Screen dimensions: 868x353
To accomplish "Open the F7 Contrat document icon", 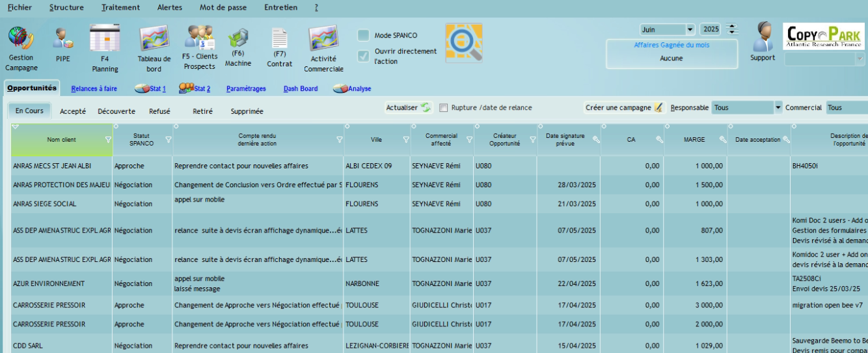I will click(x=279, y=38).
